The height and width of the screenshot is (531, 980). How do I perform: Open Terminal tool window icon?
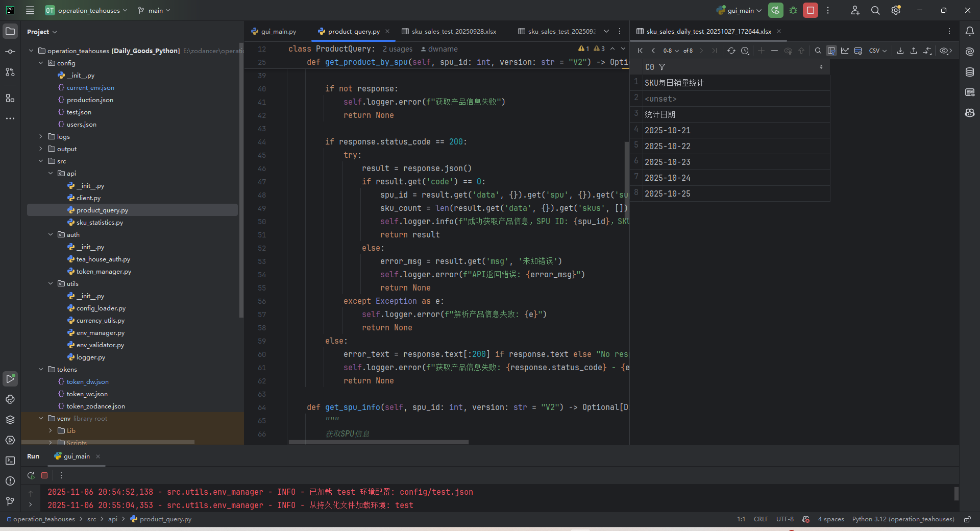(10, 461)
